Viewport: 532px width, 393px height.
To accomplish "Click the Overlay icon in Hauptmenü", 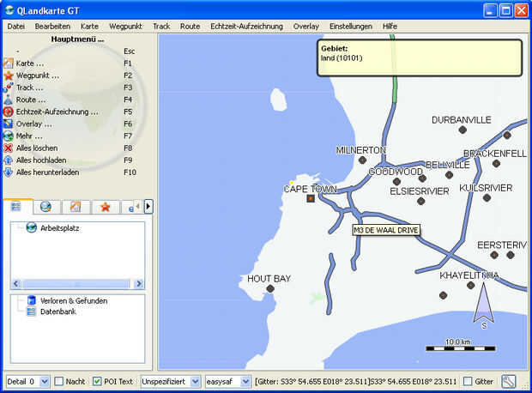I will (8, 124).
